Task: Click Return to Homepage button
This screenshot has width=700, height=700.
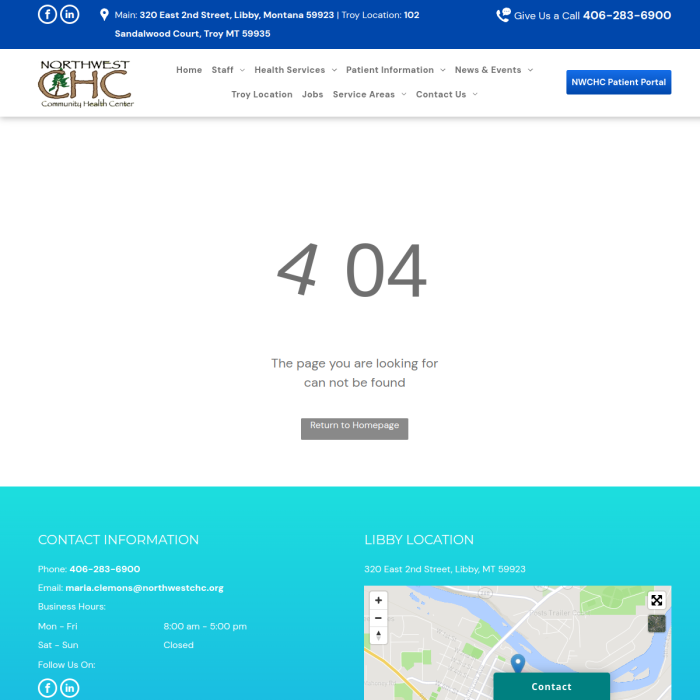Action: pos(354,429)
